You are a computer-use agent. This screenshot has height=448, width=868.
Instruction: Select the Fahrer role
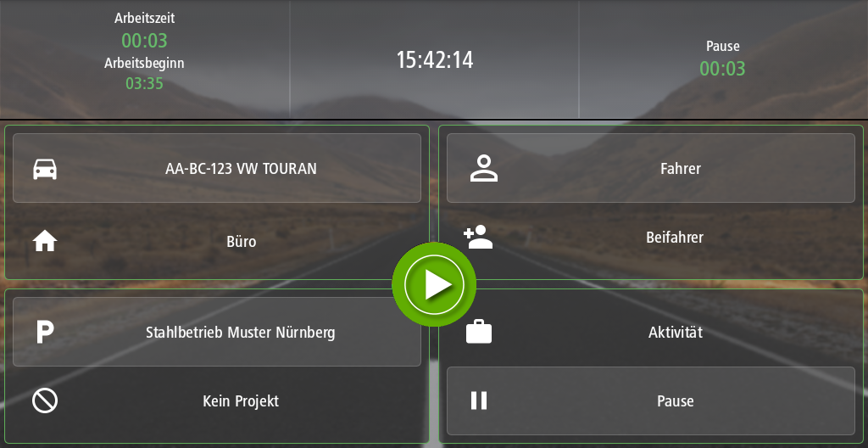[x=651, y=168]
